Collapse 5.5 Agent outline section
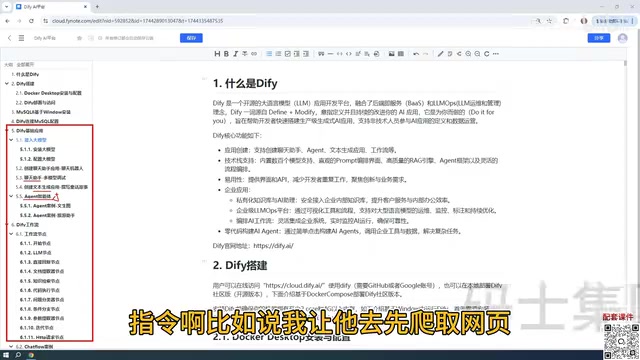640x360 pixels. [x=11, y=196]
